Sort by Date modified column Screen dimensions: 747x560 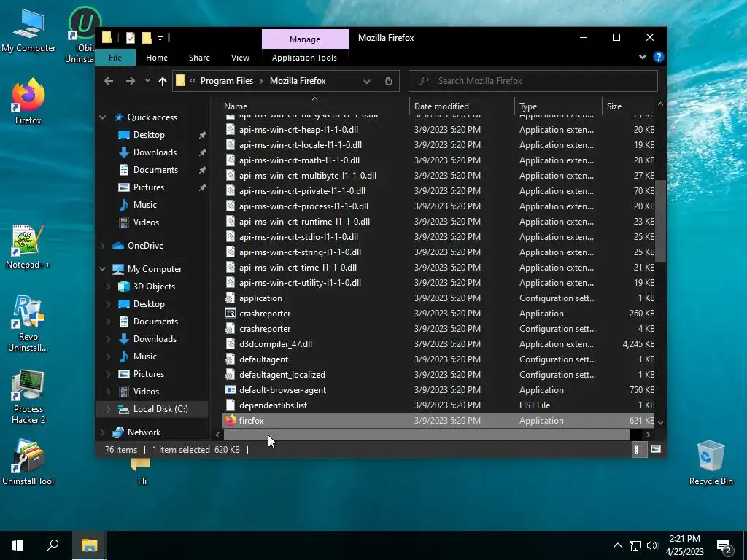pos(462,106)
